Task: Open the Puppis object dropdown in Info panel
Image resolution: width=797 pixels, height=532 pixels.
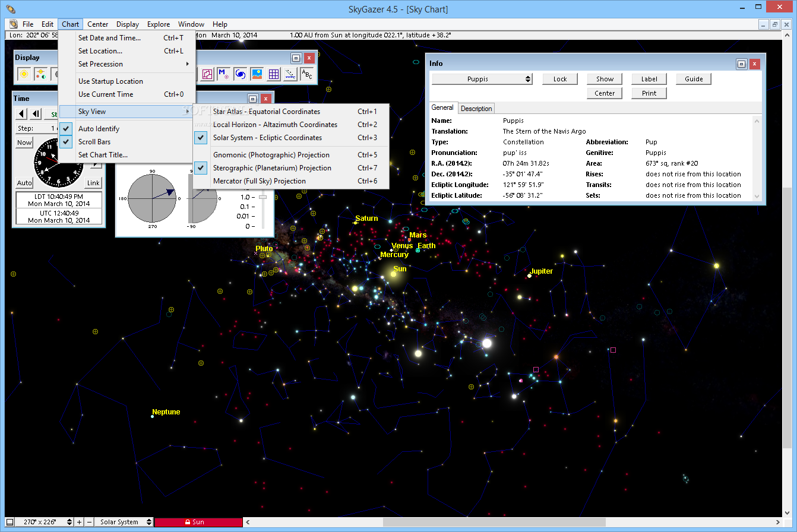Action: [482, 79]
